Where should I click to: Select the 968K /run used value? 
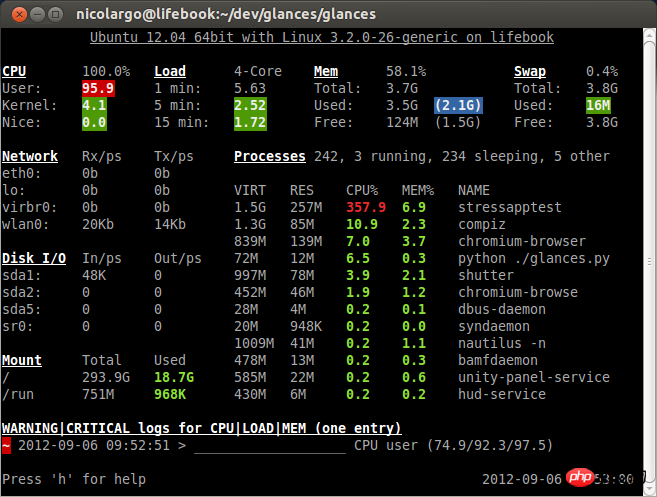(170, 394)
